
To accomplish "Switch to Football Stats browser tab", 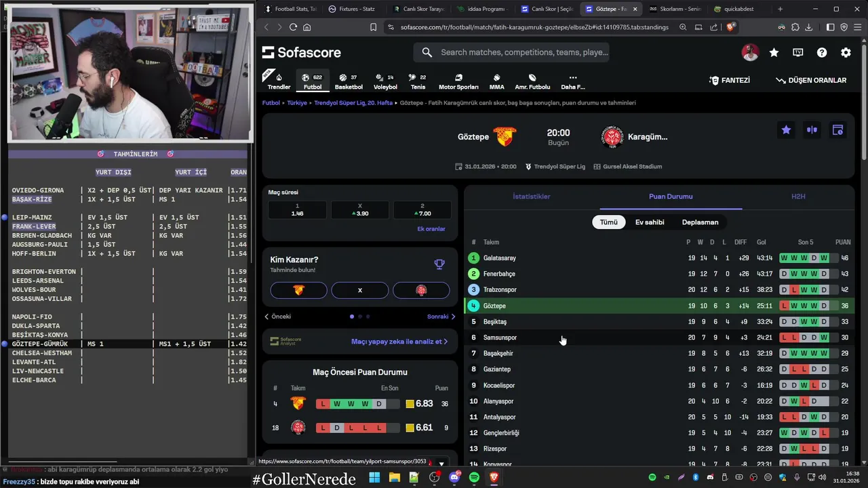I will [x=290, y=9].
